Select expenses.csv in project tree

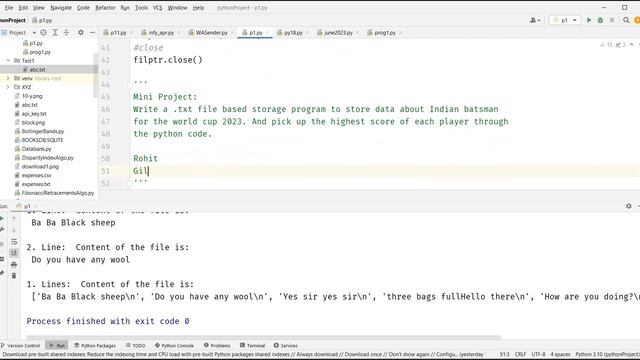[x=36, y=175]
